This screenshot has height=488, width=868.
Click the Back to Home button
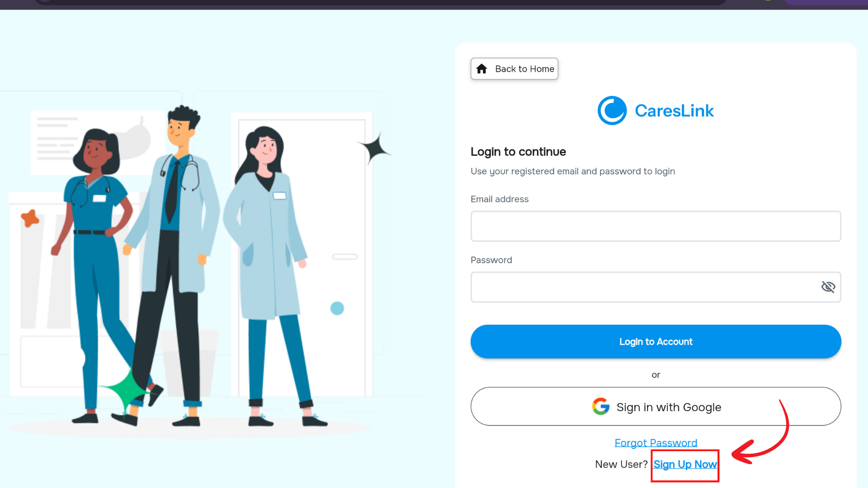(x=514, y=69)
